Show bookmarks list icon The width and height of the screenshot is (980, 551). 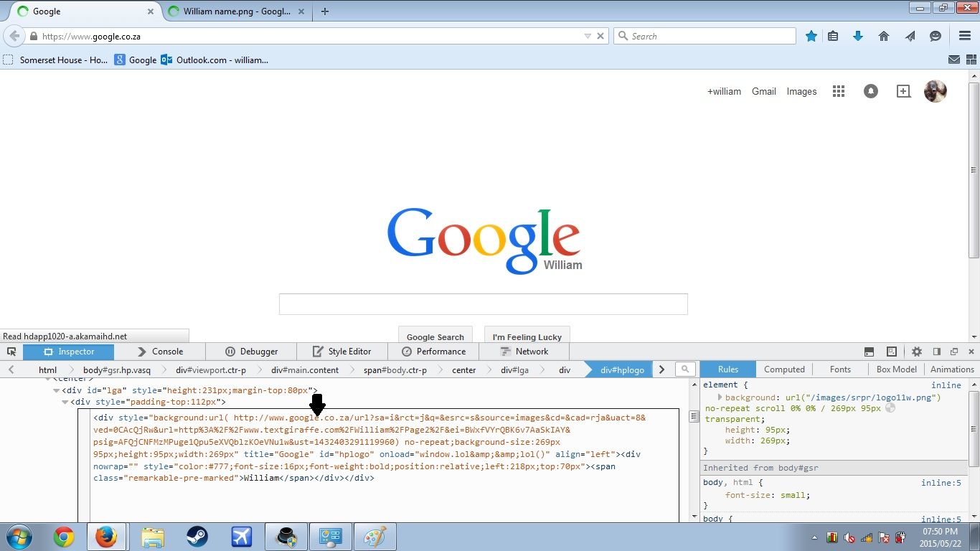833,36
